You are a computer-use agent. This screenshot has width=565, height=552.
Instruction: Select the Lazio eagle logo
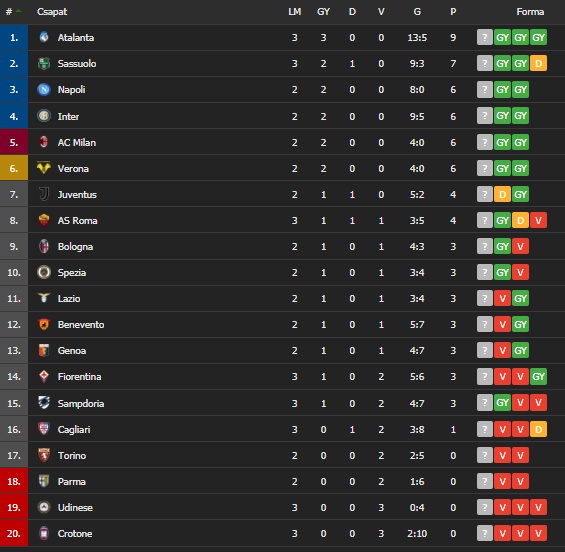click(x=44, y=298)
